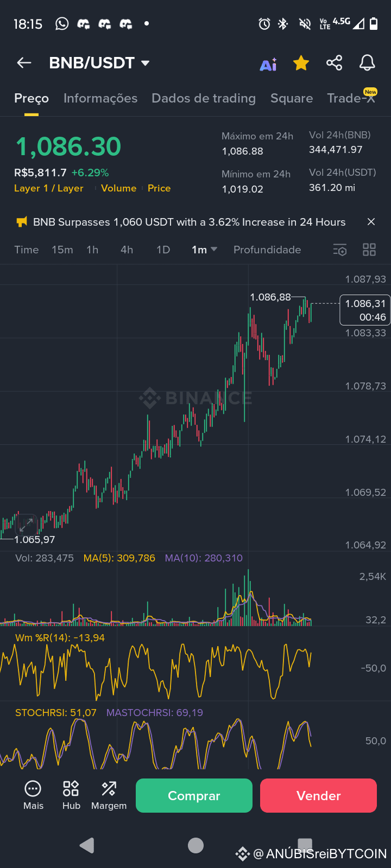This screenshot has height=868, width=391.
Task: Tap the Bluetooth status icon
Action: (283, 24)
